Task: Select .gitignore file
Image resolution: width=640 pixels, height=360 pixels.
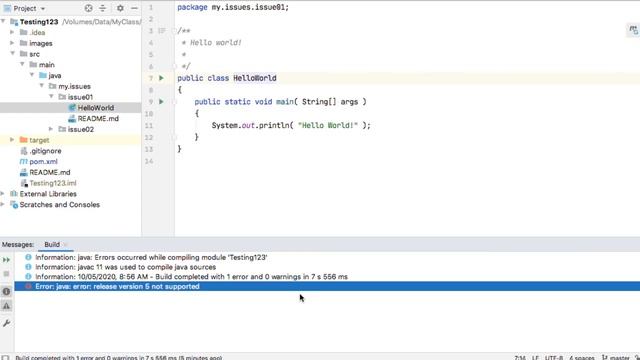Action: pos(45,151)
